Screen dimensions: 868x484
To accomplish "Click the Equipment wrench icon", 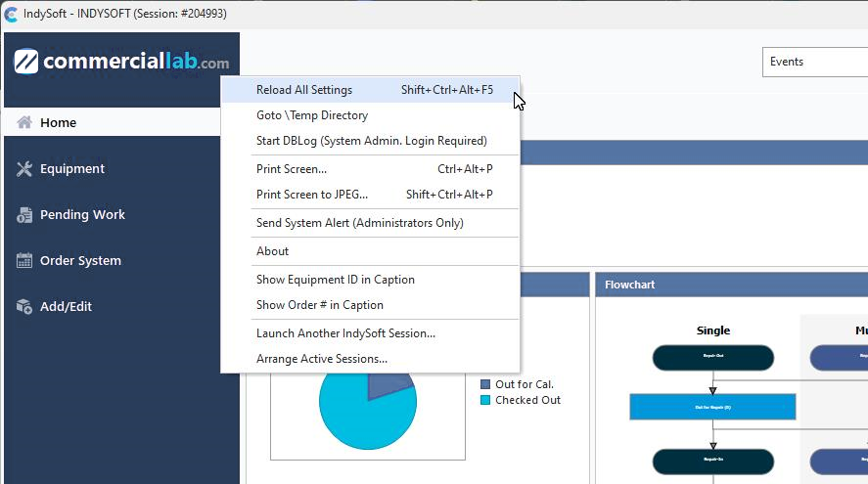I will pyautogui.click(x=24, y=169).
